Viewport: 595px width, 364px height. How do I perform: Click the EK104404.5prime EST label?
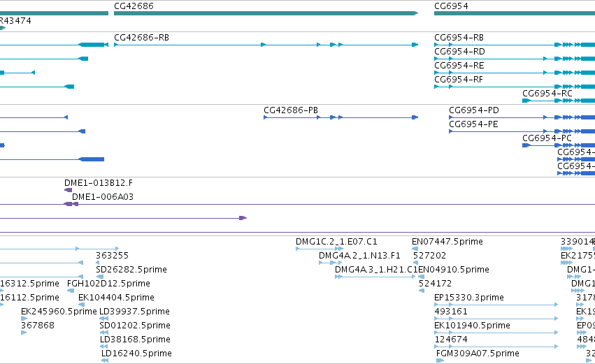coord(116,298)
